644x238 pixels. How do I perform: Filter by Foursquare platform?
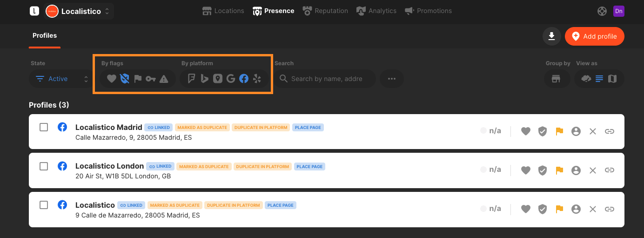[x=192, y=79]
